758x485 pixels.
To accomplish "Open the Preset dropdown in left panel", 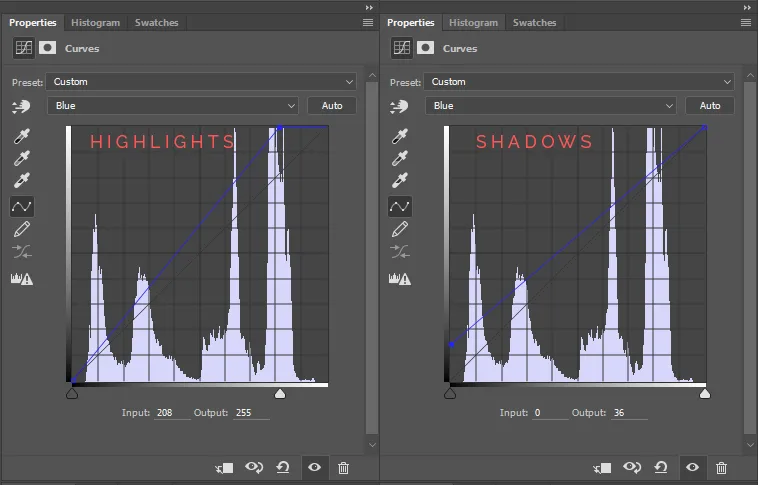I will coord(201,82).
